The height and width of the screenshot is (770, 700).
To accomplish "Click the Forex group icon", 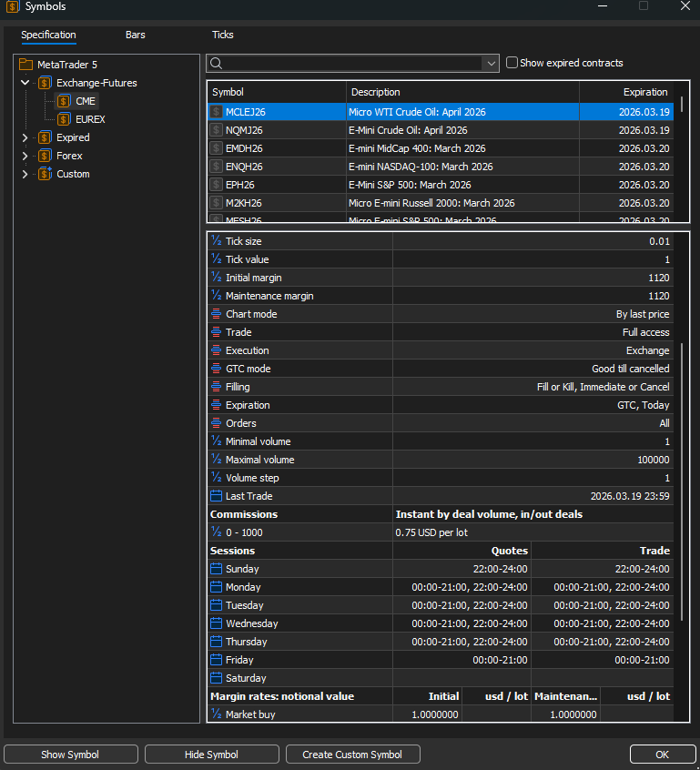I will (44, 156).
